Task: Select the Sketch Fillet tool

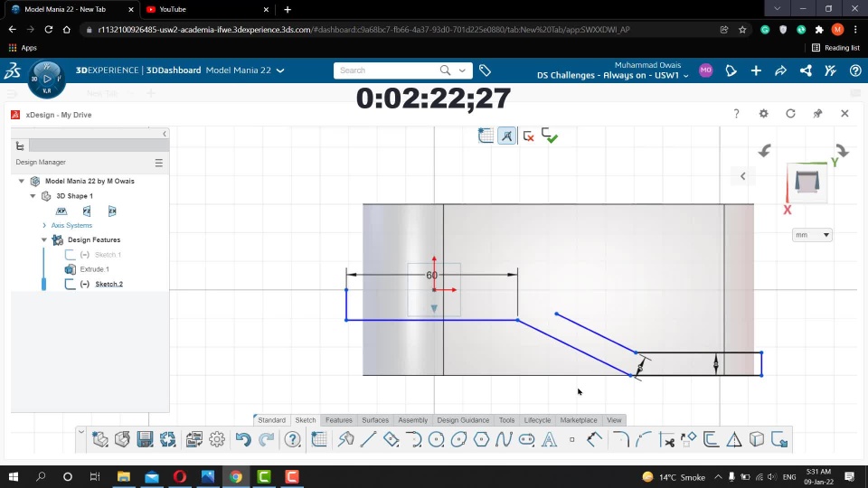Action: [621, 439]
